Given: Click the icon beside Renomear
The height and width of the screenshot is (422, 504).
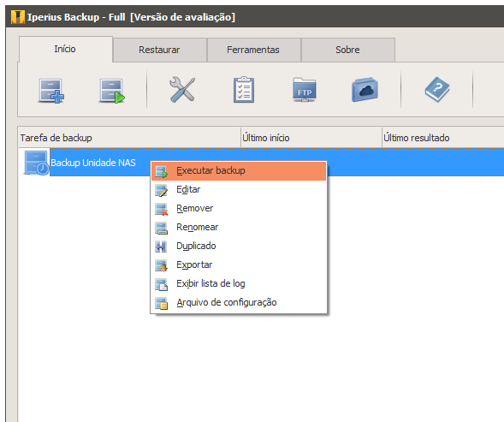Looking at the screenshot, I should coord(161,228).
